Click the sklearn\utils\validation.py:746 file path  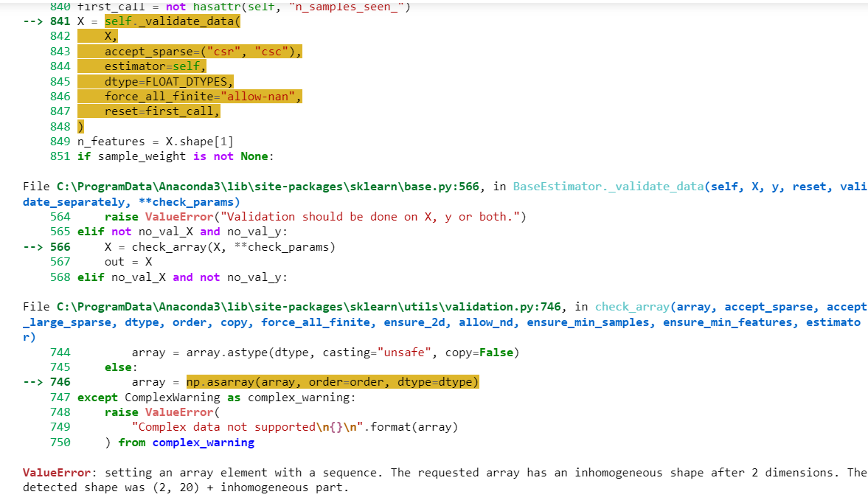coord(309,307)
